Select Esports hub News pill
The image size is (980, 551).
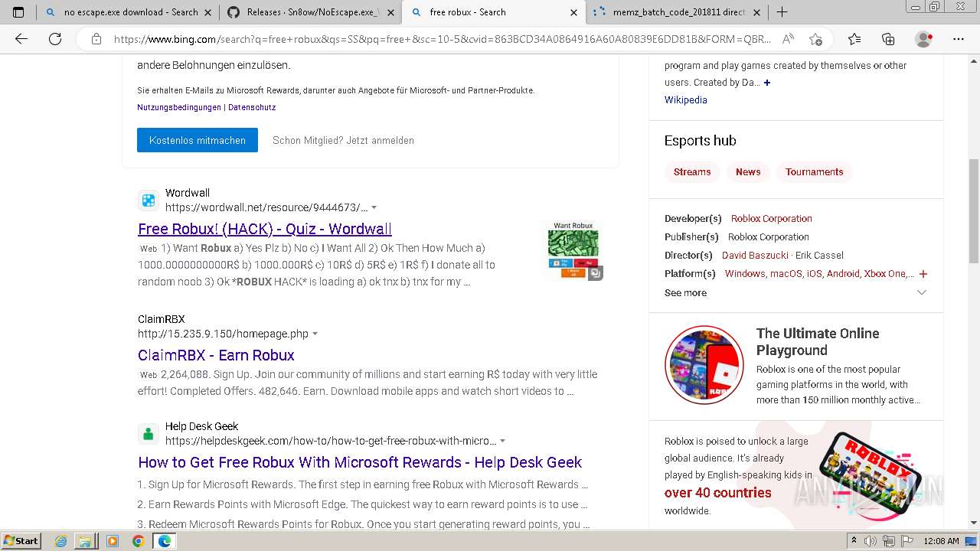tap(748, 171)
